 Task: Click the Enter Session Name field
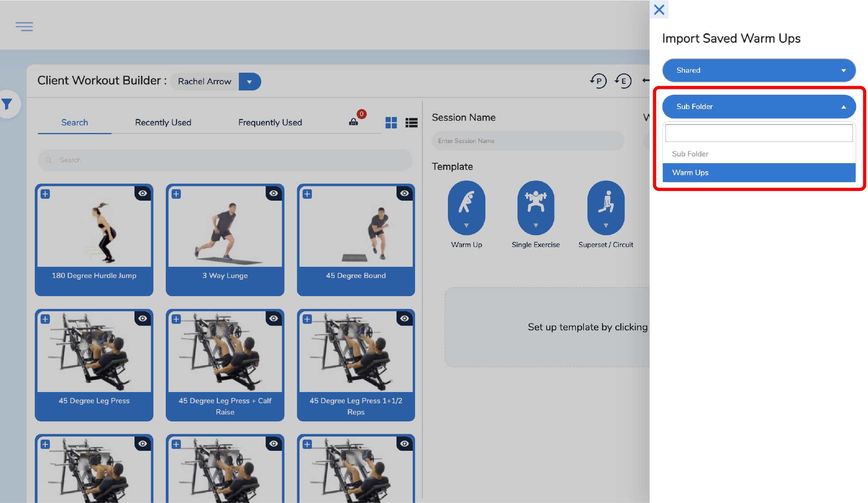click(528, 141)
